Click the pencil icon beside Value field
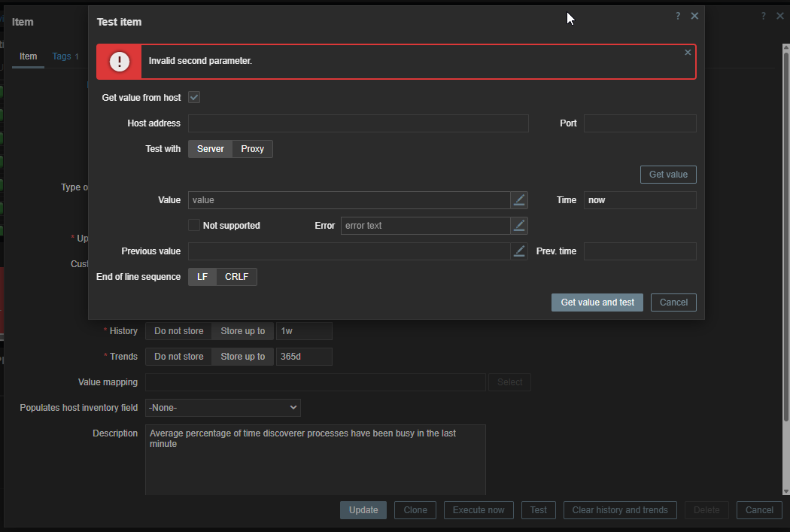790x532 pixels. (x=519, y=200)
